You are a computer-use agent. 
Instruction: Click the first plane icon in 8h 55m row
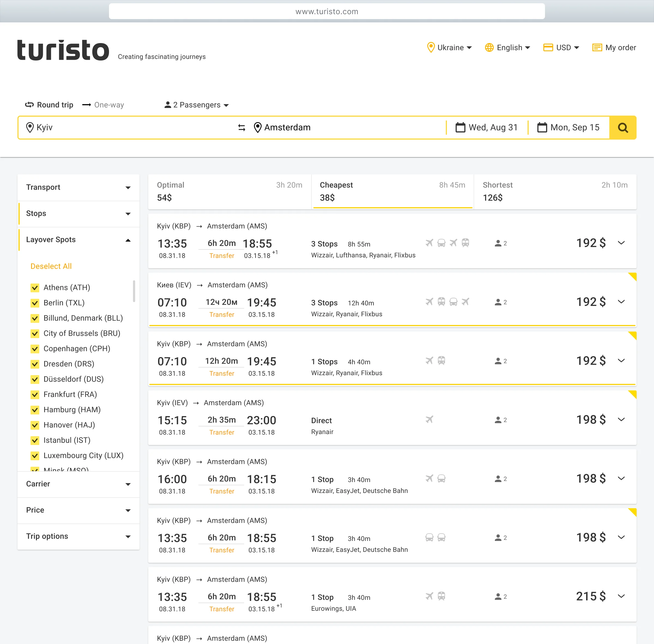click(429, 243)
